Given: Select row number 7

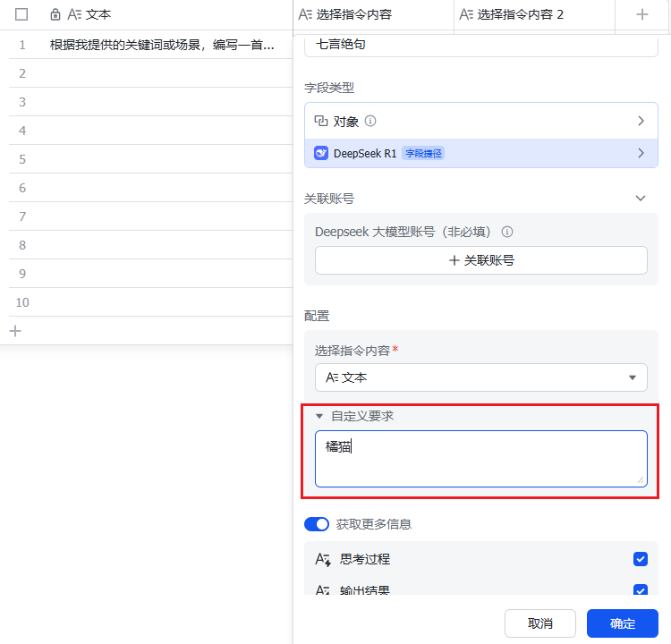Looking at the screenshot, I should [x=22, y=216].
